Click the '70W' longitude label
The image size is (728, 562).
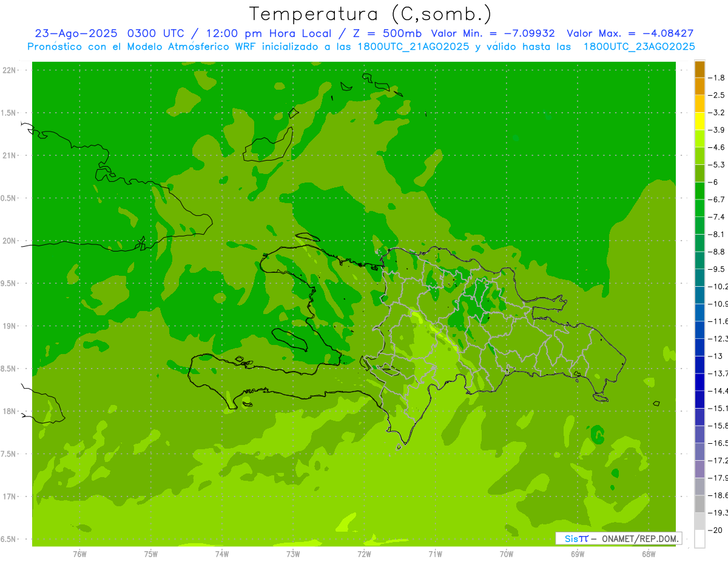507,554
